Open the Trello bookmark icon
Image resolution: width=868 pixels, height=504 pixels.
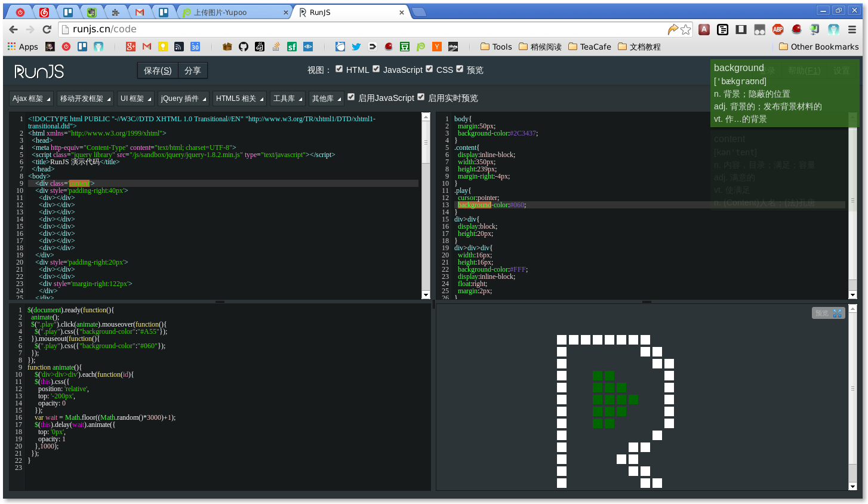click(82, 47)
